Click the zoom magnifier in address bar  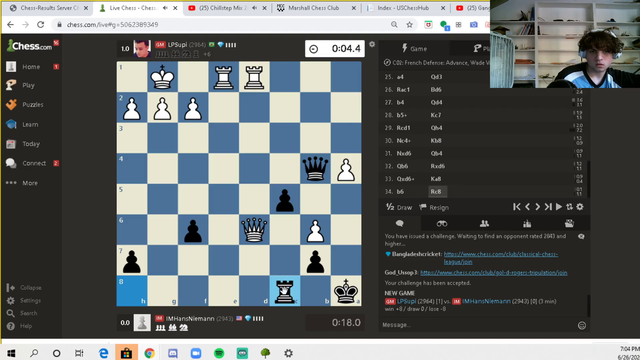click(394, 24)
